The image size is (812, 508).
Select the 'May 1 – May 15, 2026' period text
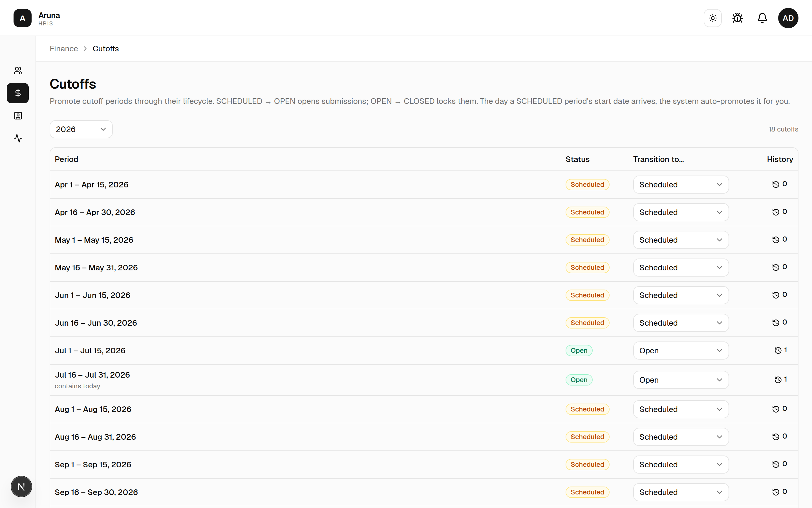(94, 240)
